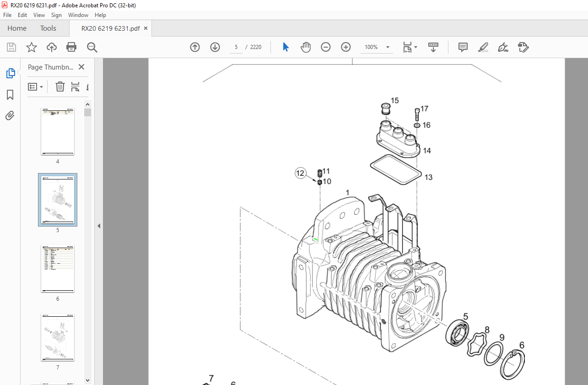Open the thumbnails options dropdown menu
588x385 pixels.
tap(36, 87)
